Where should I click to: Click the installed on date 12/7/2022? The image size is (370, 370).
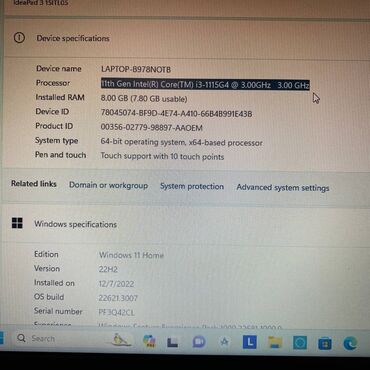[x=116, y=284]
